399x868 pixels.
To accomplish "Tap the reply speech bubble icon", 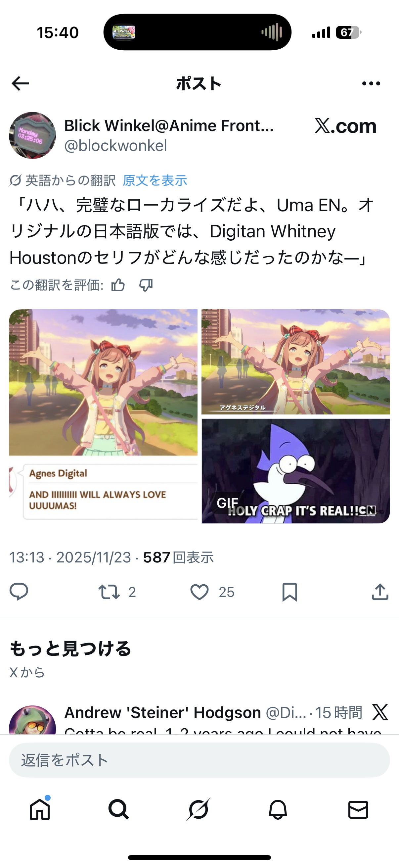I will [19, 592].
